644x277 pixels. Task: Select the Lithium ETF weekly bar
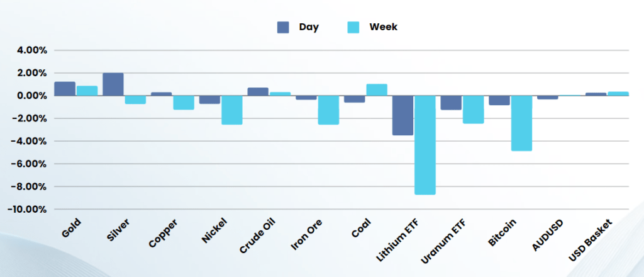point(425,145)
